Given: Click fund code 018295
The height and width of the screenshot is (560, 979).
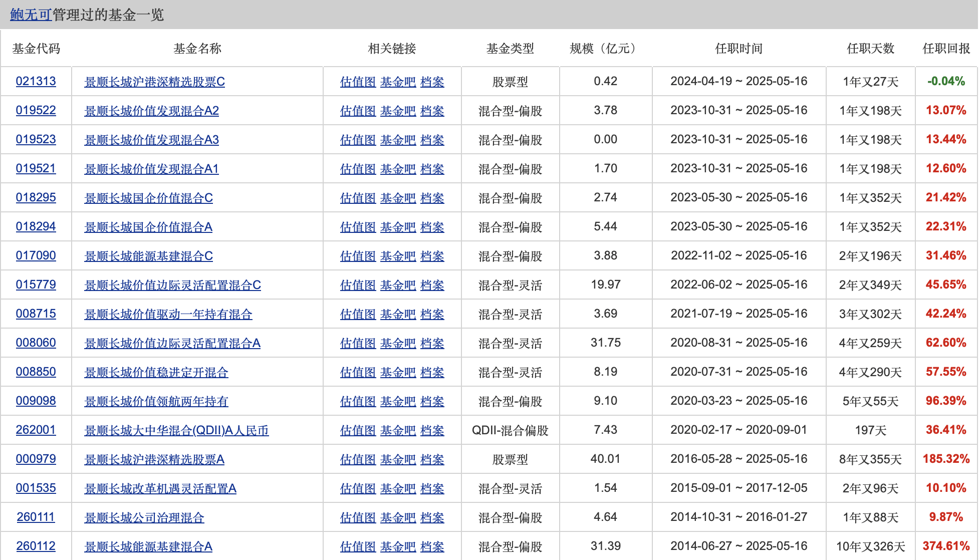Looking at the screenshot, I should (x=36, y=198).
